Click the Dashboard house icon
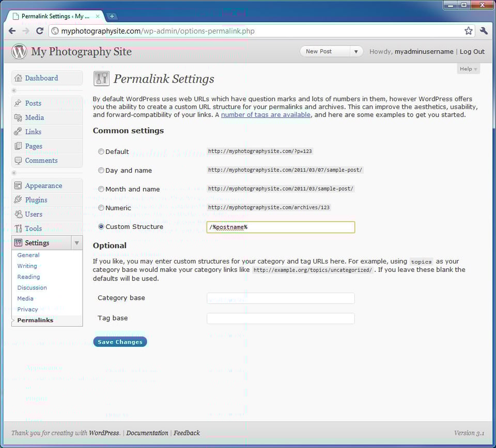This screenshot has width=496, height=448. (x=18, y=78)
